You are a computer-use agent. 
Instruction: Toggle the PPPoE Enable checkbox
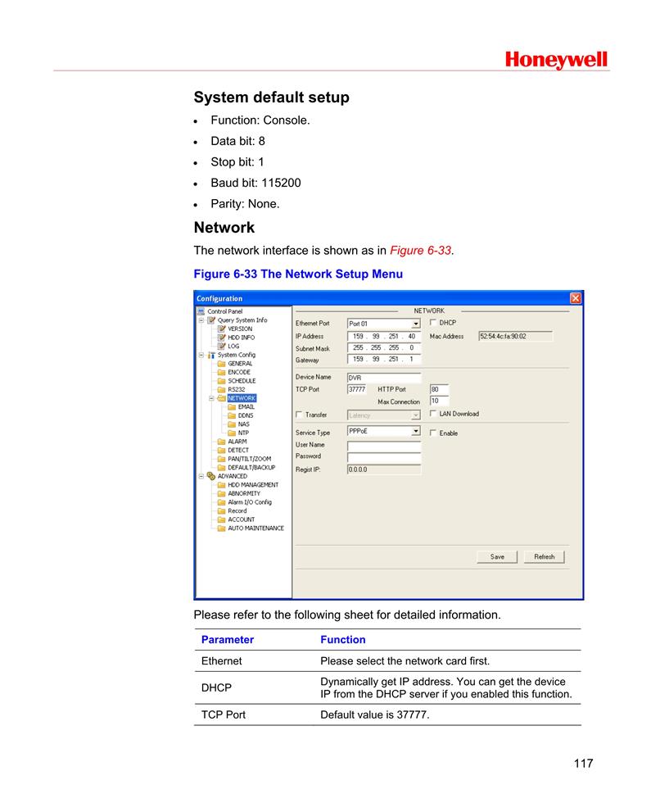pos(433,433)
